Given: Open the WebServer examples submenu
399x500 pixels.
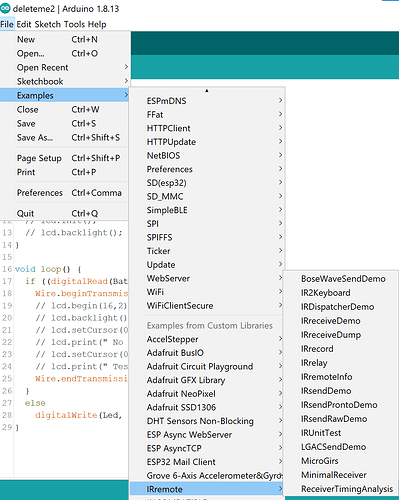Looking at the screenshot, I should 207,278.
